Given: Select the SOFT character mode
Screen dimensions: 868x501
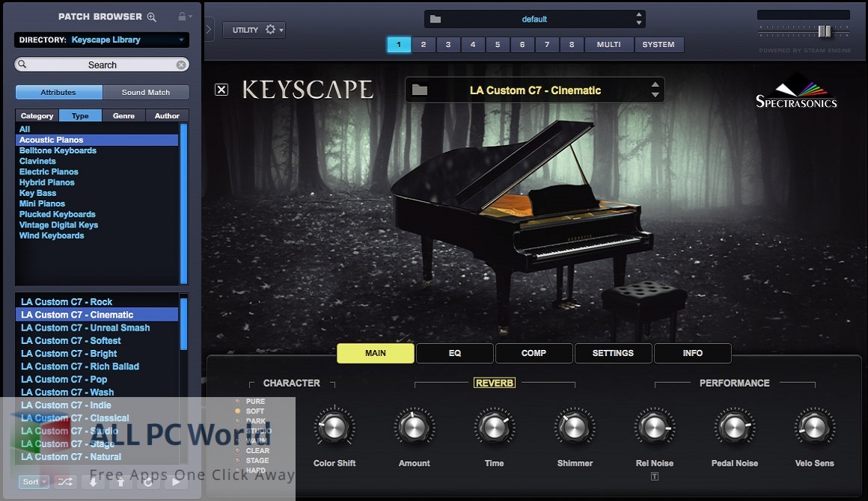Looking at the screenshot, I should pos(250,411).
